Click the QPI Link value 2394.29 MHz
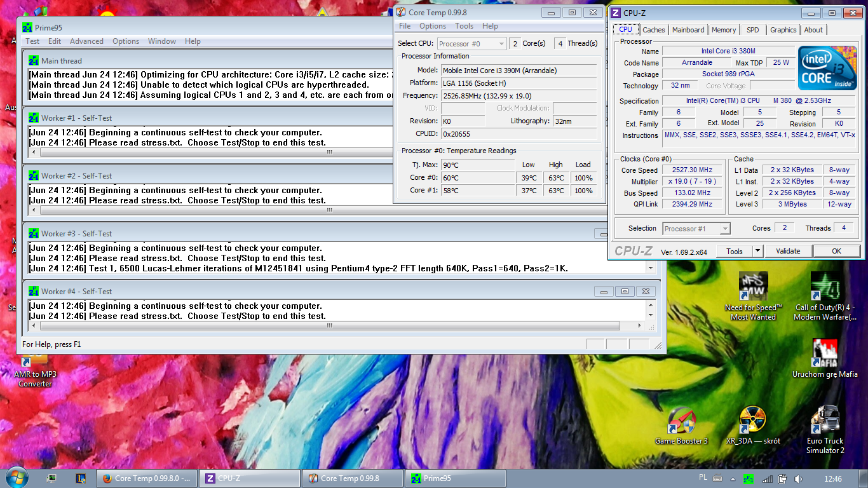Screen dimensions: 868x488 (x=692, y=204)
